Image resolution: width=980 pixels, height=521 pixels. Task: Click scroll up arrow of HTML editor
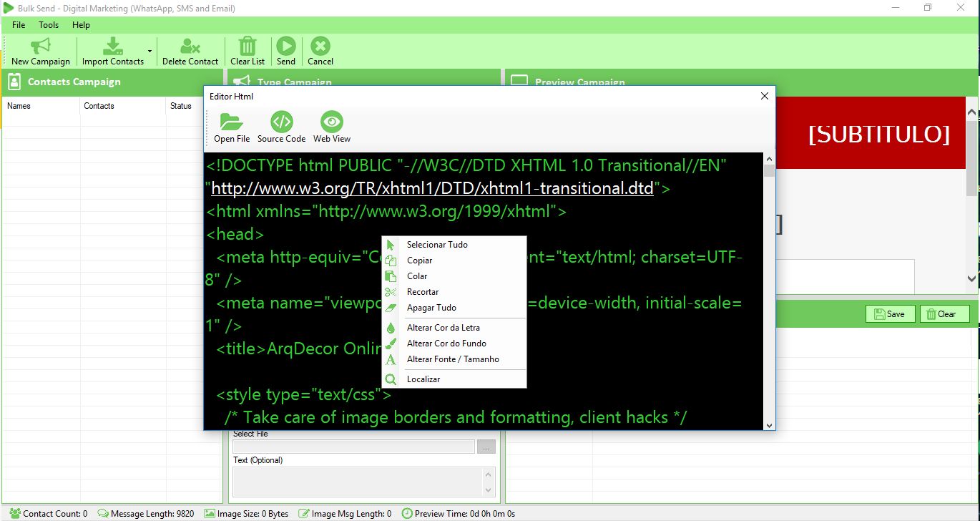(770, 159)
